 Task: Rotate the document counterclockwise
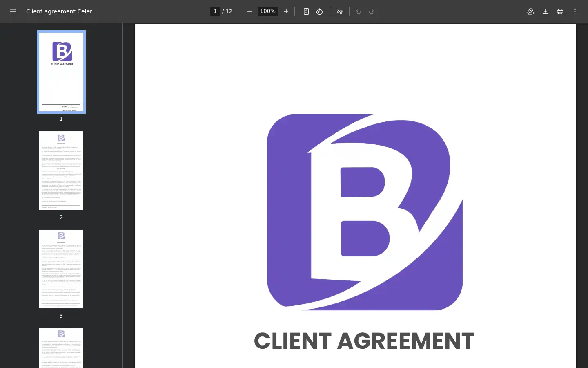pos(319,11)
